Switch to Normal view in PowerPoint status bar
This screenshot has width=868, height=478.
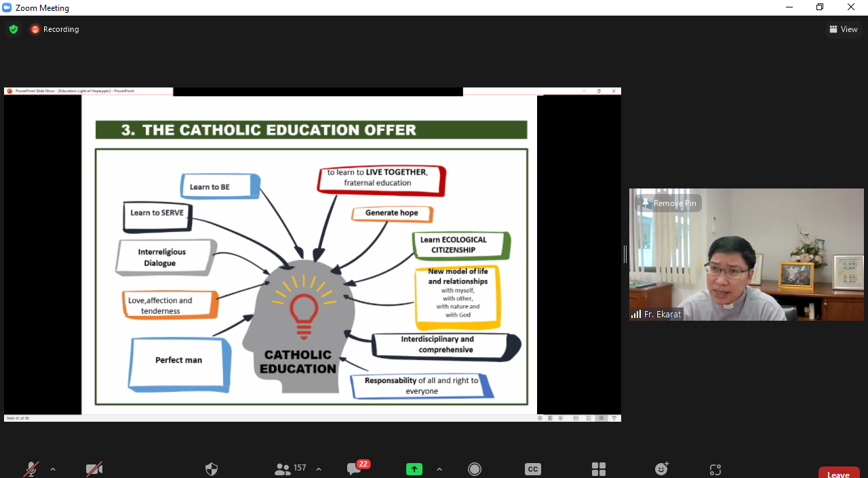576,418
